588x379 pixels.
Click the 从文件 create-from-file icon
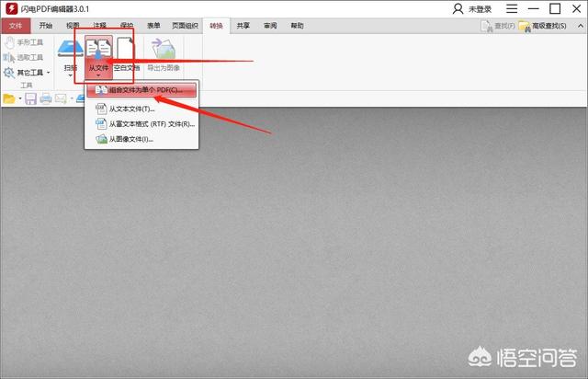(x=98, y=49)
